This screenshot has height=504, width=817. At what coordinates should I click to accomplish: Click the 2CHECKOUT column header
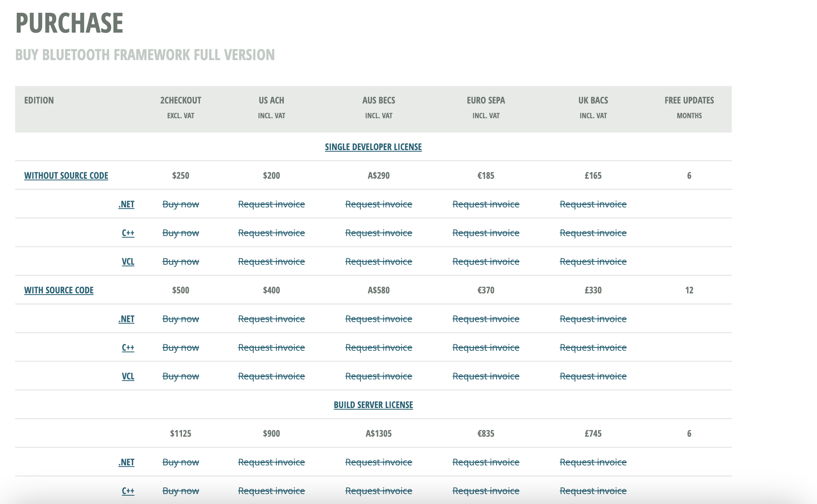181,100
